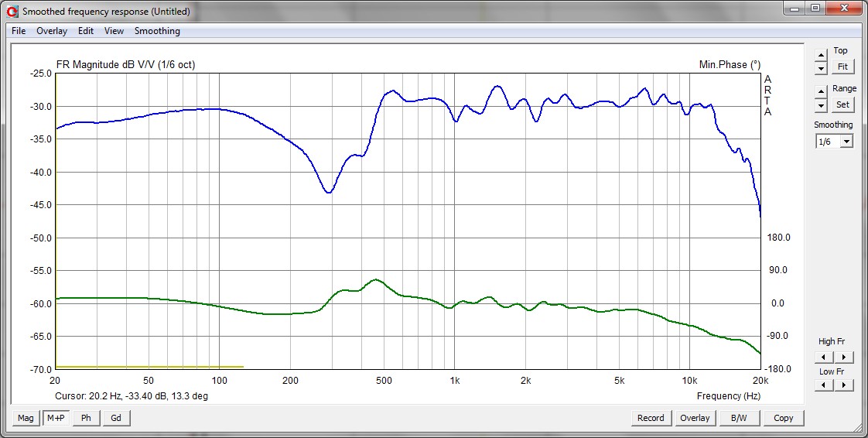Click the -90.0 phase axis label
868x438 pixels.
(x=779, y=336)
